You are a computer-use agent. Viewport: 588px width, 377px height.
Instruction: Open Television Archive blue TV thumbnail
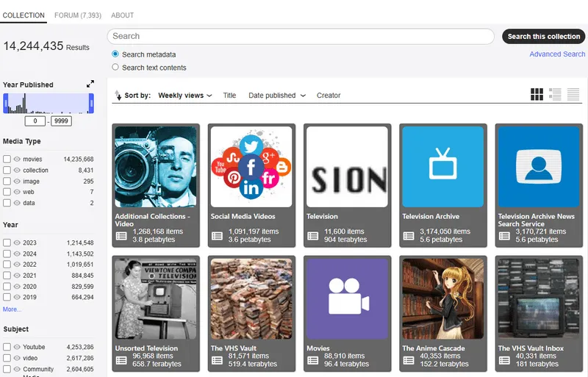(x=443, y=167)
